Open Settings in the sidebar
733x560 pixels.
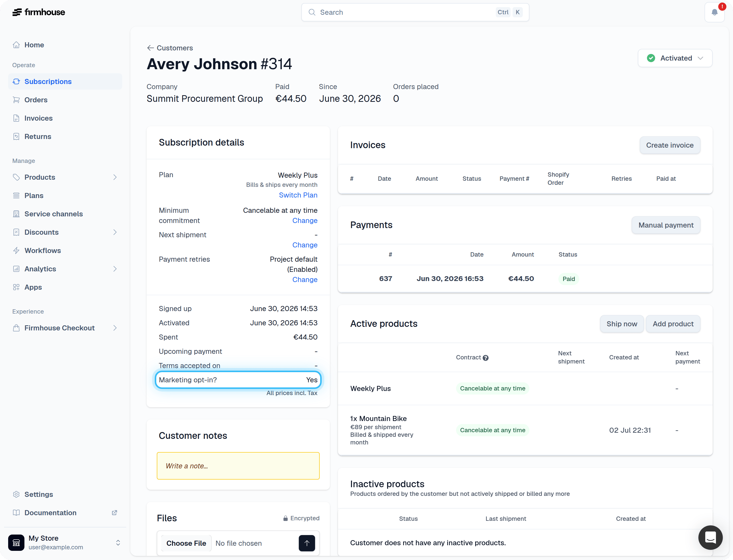(x=65, y=494)
